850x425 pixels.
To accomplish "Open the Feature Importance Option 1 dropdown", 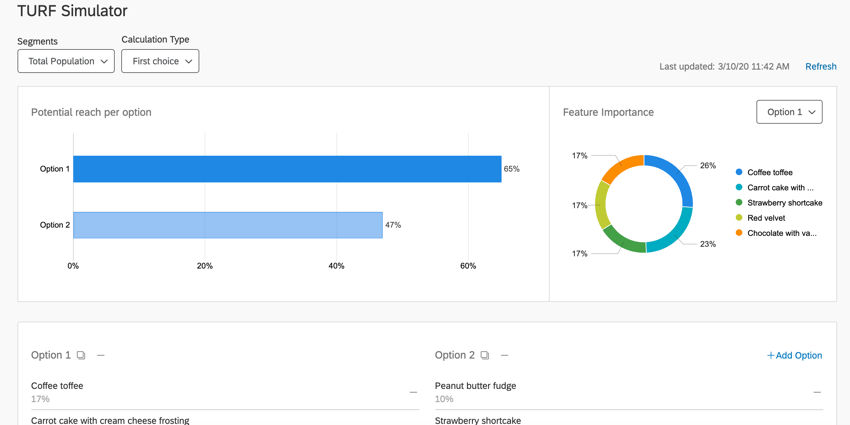I will click(x=789, y=112).
